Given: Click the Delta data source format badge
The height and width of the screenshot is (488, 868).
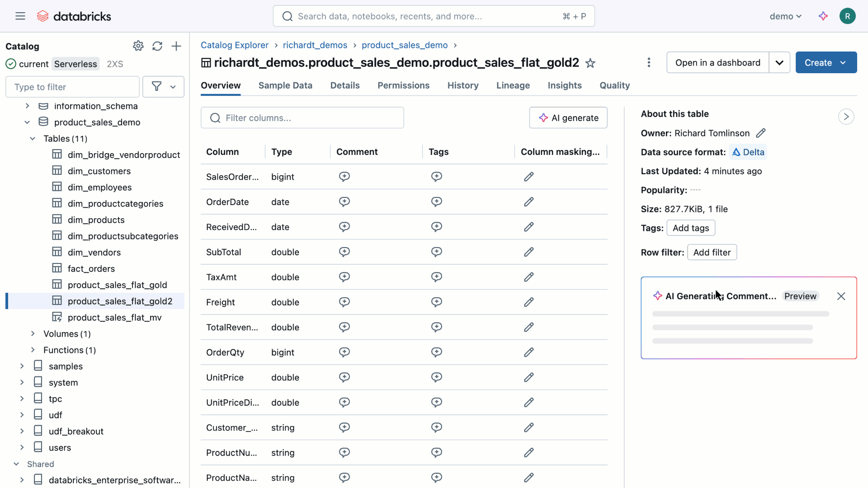Looking at the screenshot, I should 748,152.
